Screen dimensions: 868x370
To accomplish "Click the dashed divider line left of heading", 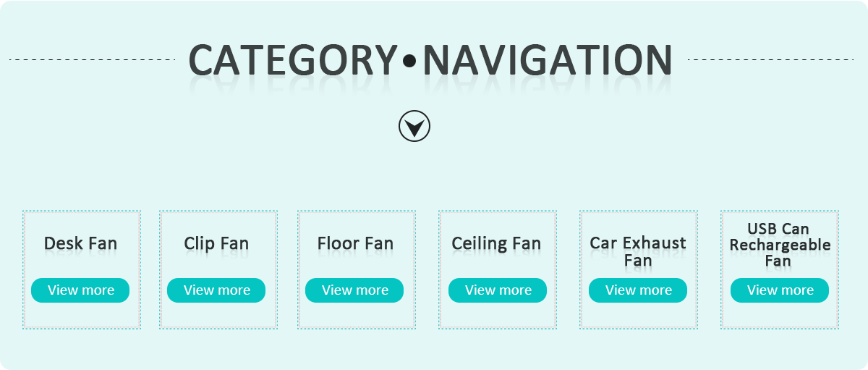I will coord(93,59).
